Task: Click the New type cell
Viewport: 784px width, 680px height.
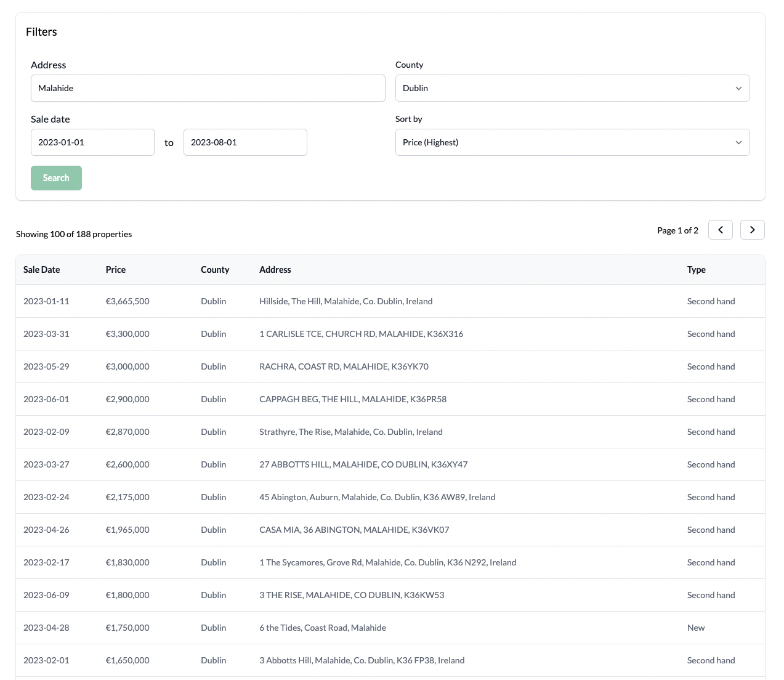Action: pyautogui.click(x=696, y=628)
